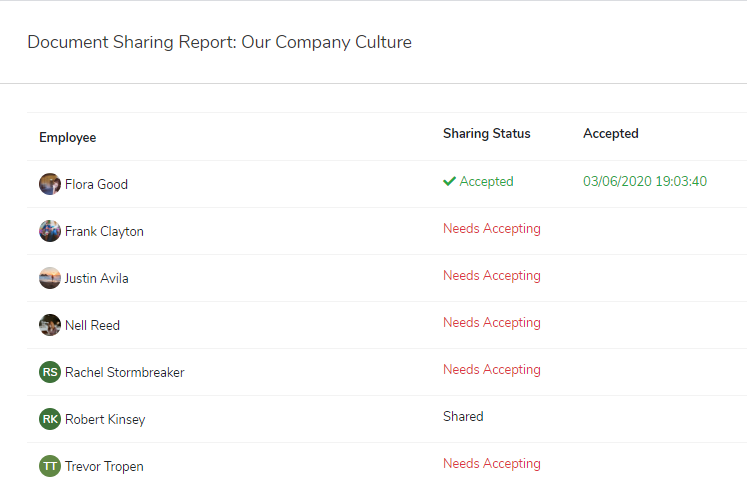
Task: Click Justin Avila's Needs Accepting status
Action: pyautogui.click(x=492, y=275)
